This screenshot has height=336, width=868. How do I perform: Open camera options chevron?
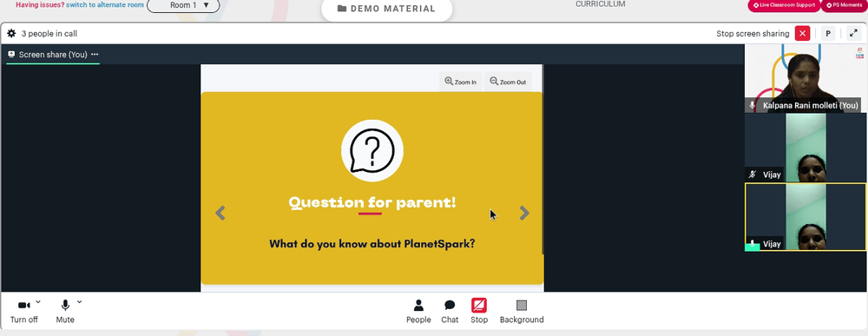pos(38,301)
